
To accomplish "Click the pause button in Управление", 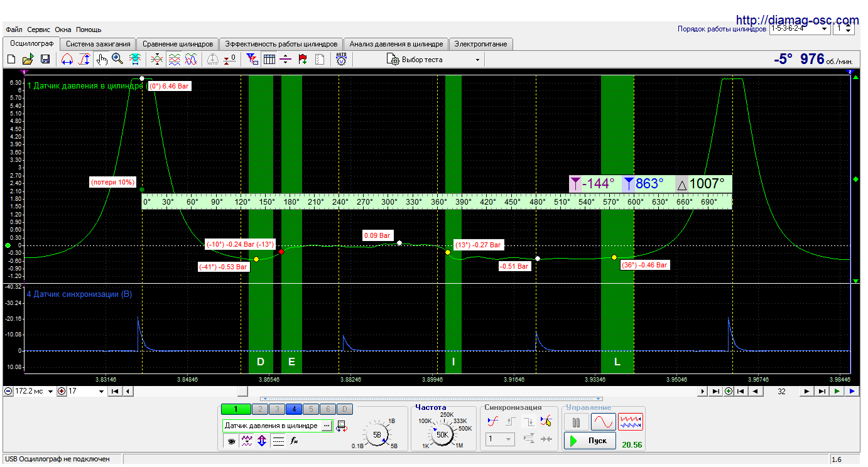I will tap(576, 422).
